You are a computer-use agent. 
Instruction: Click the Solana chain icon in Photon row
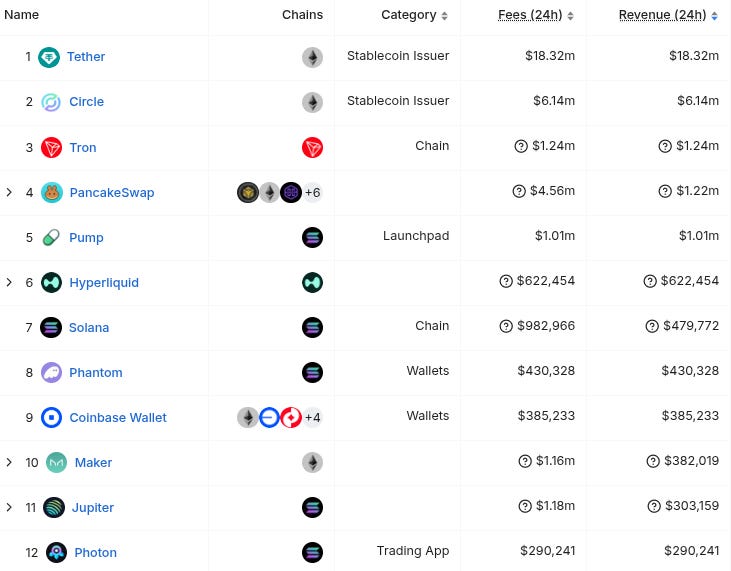312,552
